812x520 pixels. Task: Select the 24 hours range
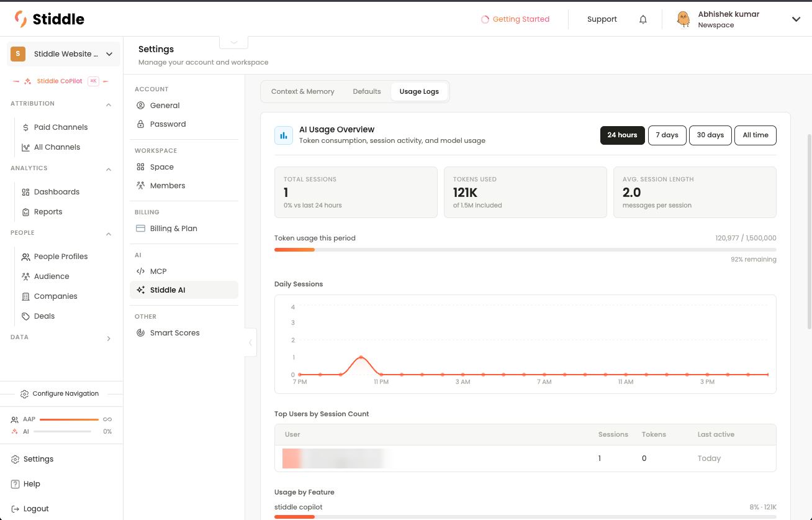(622, 135)
